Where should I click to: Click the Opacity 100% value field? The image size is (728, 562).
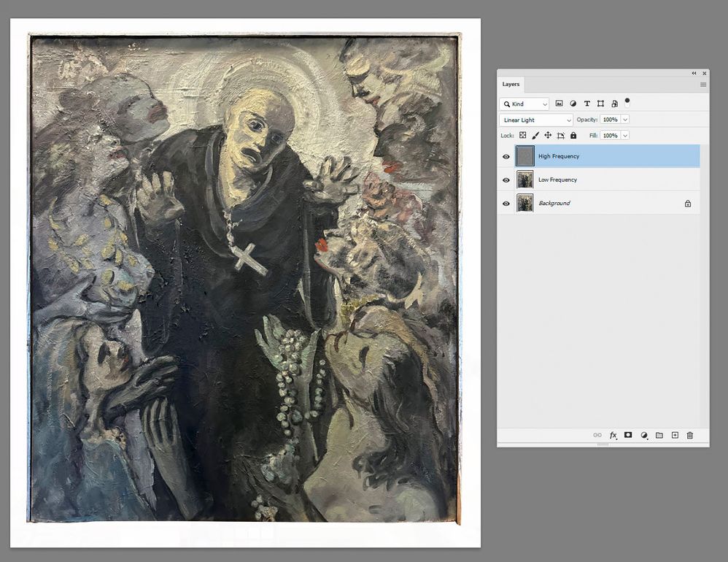point(610,120)
